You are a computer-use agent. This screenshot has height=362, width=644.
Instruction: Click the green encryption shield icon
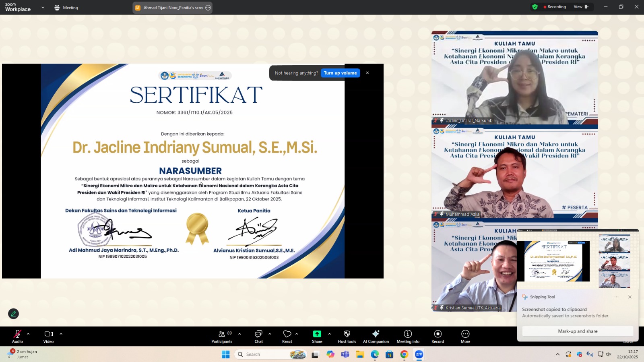[x=535, y=7]
